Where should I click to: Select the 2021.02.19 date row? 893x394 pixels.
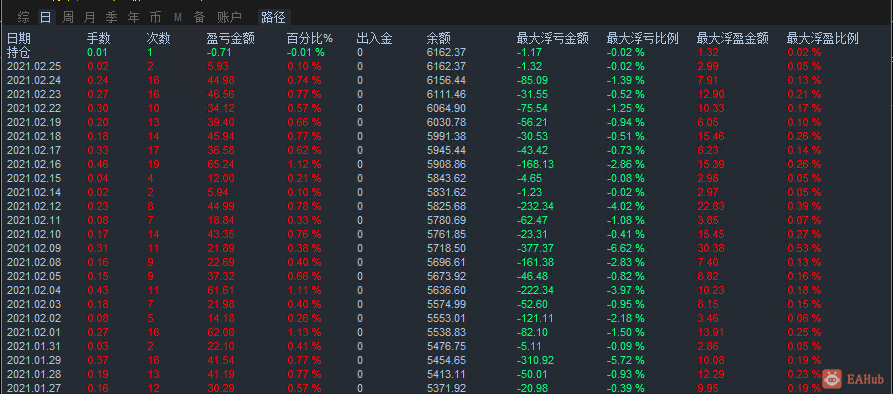(x=33, y=122)
